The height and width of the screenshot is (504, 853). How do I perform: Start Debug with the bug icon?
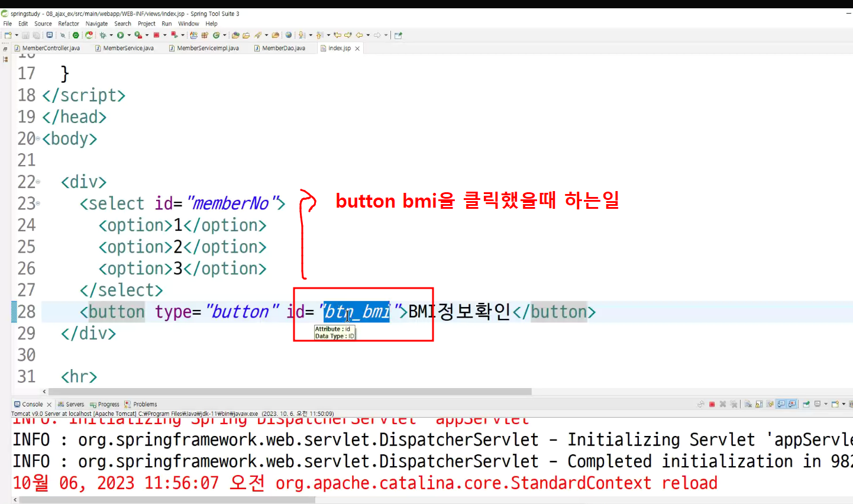pyautogui.click(x=102, y=35)
